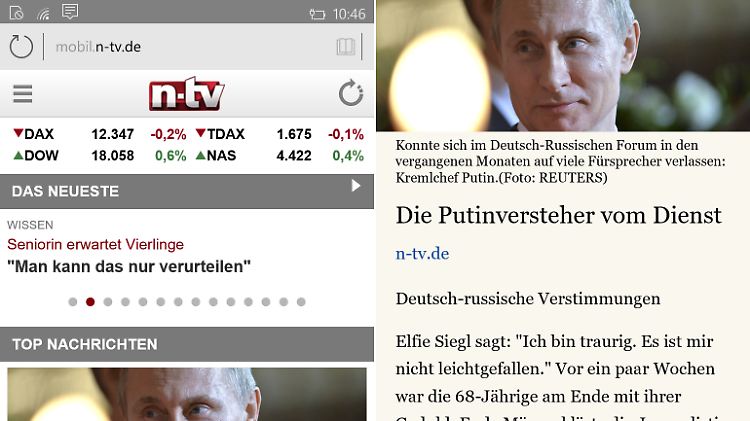750x421 pixels.
Task: Open the 'Seniorin erwartet Vierlinge' headline
Action: pos(95,244)
